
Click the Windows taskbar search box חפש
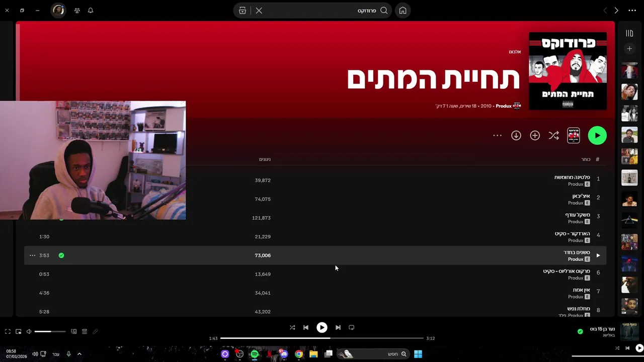click(373, 354)
